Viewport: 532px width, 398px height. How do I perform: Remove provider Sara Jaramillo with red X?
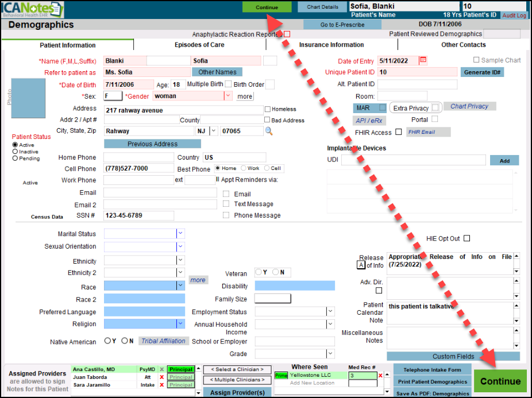point(161,385)
